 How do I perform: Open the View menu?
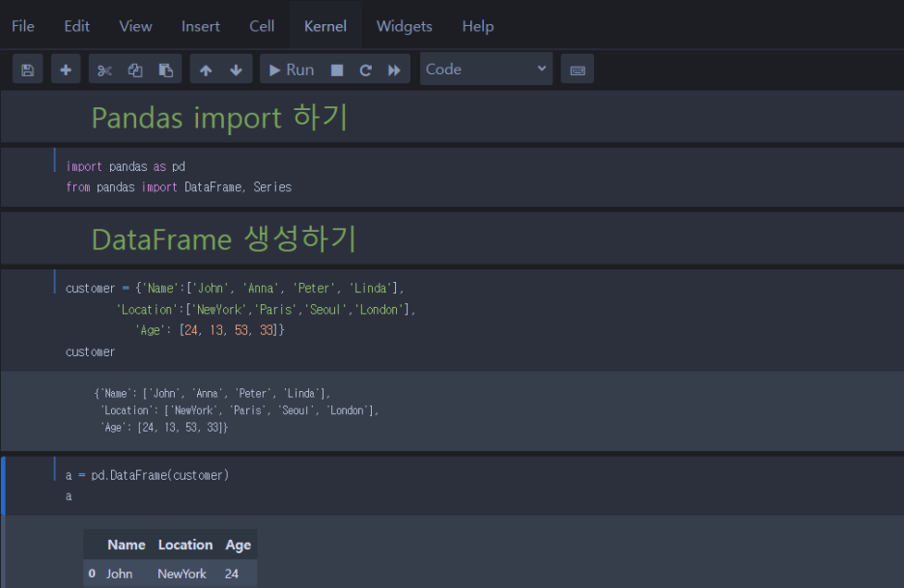click(x=135, y=26)
